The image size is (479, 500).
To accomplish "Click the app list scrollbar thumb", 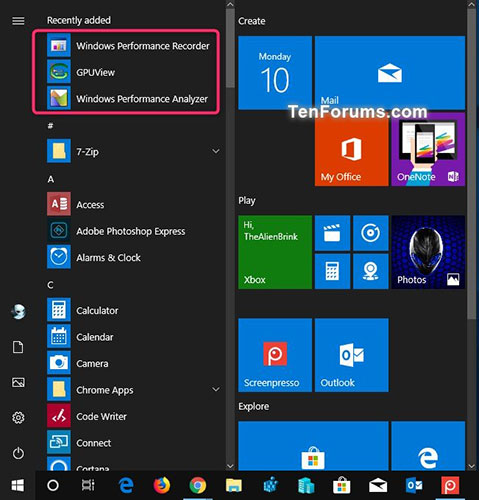I will 230,48.
